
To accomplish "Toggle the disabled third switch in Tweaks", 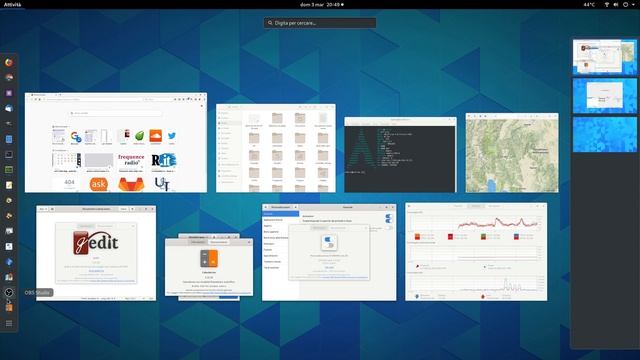I will [x=390, y=228].
